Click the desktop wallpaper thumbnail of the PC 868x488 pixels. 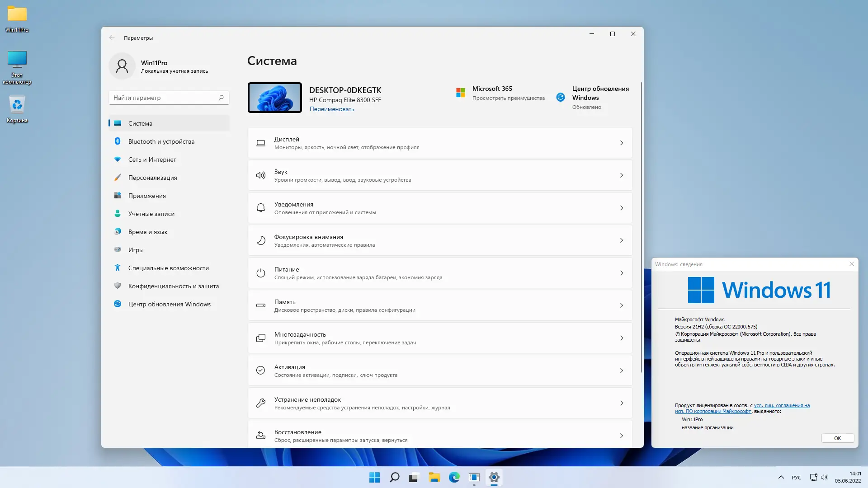coord(274,98)
